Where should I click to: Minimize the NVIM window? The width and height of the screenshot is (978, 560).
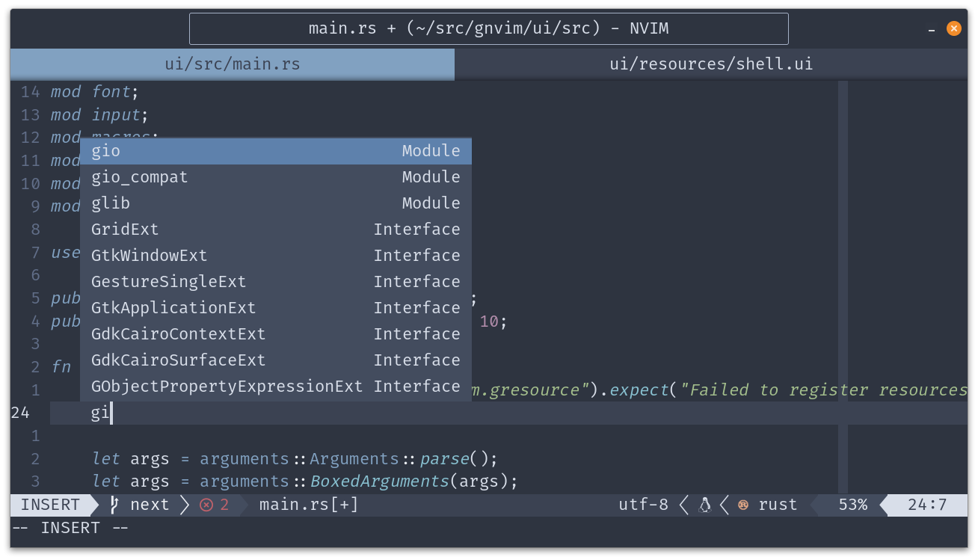click(x=932, y=30)
